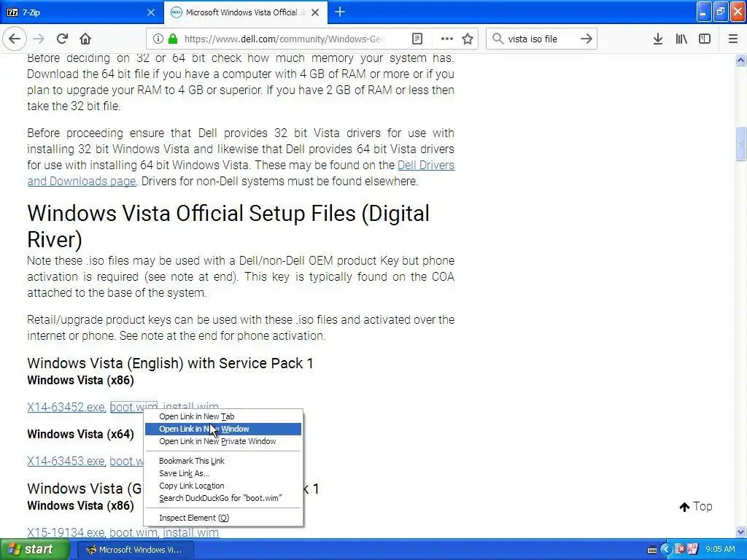
Task: Close the 7-Zip tab
Action: click(x=150, y=12)
